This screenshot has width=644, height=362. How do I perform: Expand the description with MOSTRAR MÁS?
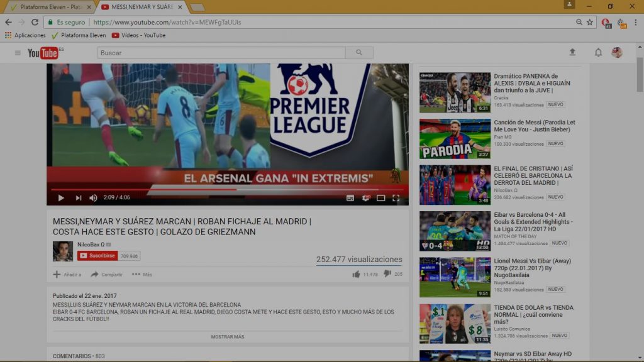(x=226, y=336)
